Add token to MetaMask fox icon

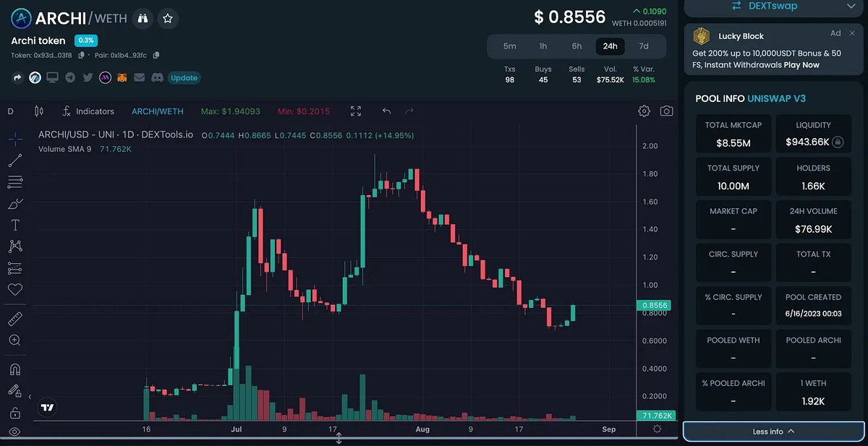(122, 77)
